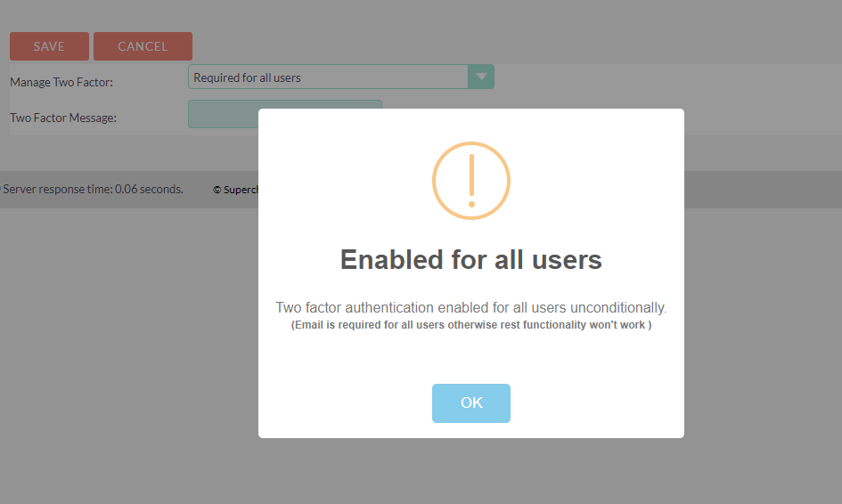
Task: Click the 'Manage Two Factor:' label
Action: (x=61, y=82)
